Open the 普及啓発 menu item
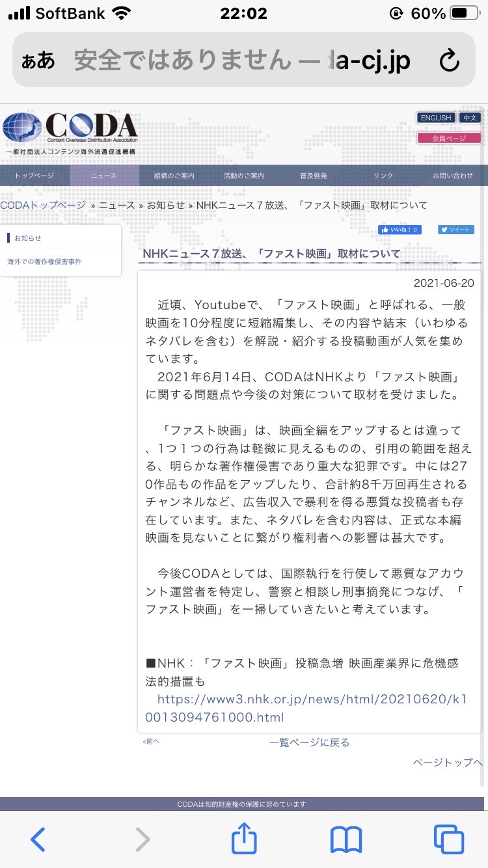Viewport: 488px width, 868px height. click(314, 176)
